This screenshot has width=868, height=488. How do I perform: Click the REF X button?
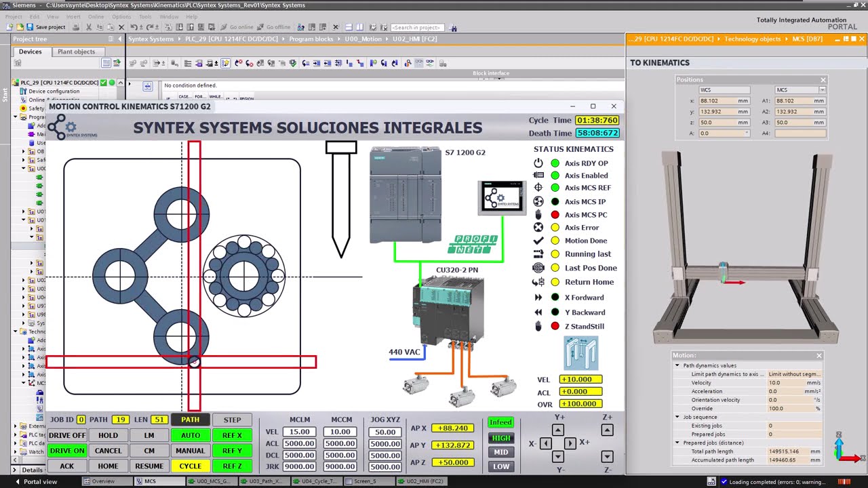pyautogui.click(x=232, y=435)
